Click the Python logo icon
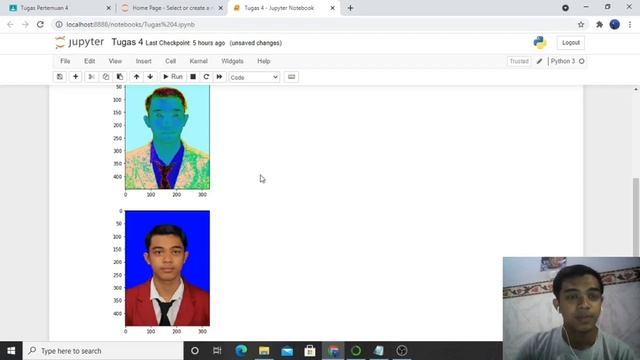 click(x=540, y=42)
